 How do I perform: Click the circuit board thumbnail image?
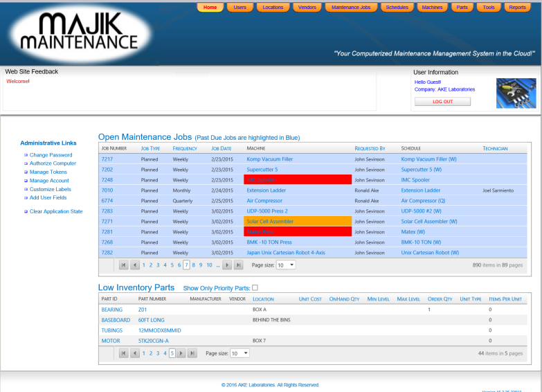tap(516, 93)
